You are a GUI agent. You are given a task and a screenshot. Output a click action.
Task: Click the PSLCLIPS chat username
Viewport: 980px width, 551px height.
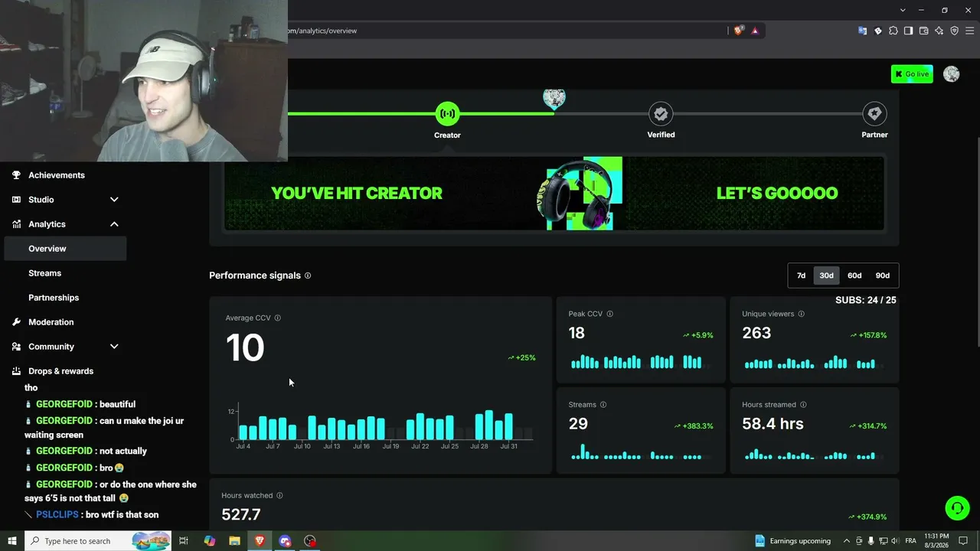click(57, 515)
